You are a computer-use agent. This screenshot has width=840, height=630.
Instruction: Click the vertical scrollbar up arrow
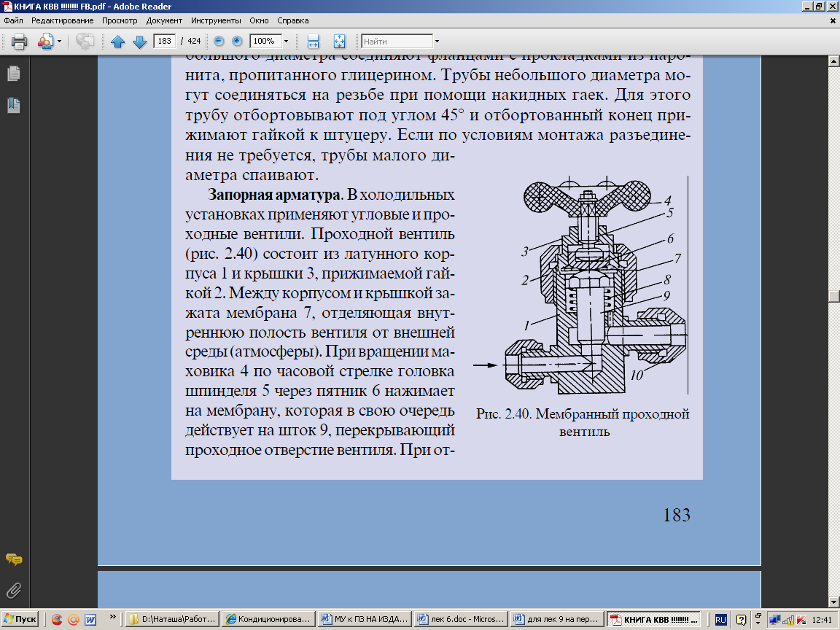(833, 61)
